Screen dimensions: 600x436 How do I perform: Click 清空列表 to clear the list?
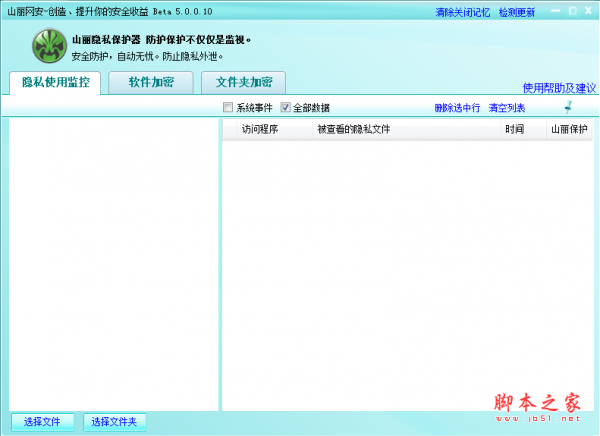click(x=507, y=108)
